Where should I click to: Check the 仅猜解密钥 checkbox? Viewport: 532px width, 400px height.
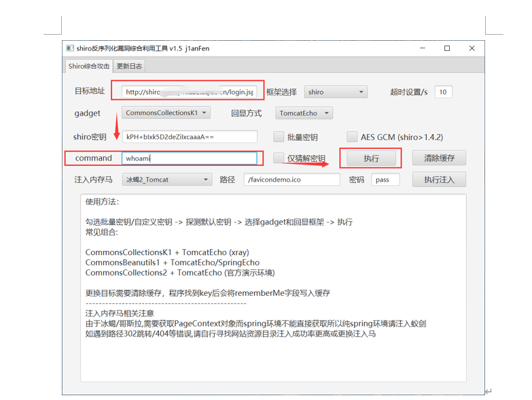(x=279, y=158)
